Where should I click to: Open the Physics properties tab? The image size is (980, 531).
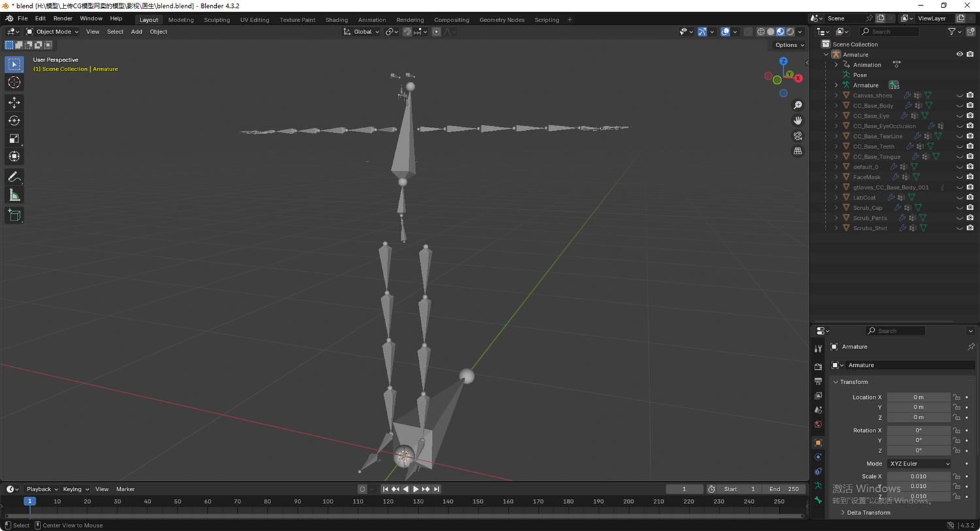click(x=818, y=457)
